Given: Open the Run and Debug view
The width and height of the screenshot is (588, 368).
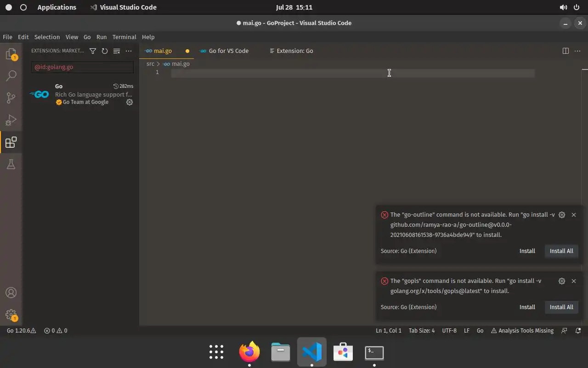Looking at the screenshot, I should pos(11,120).
